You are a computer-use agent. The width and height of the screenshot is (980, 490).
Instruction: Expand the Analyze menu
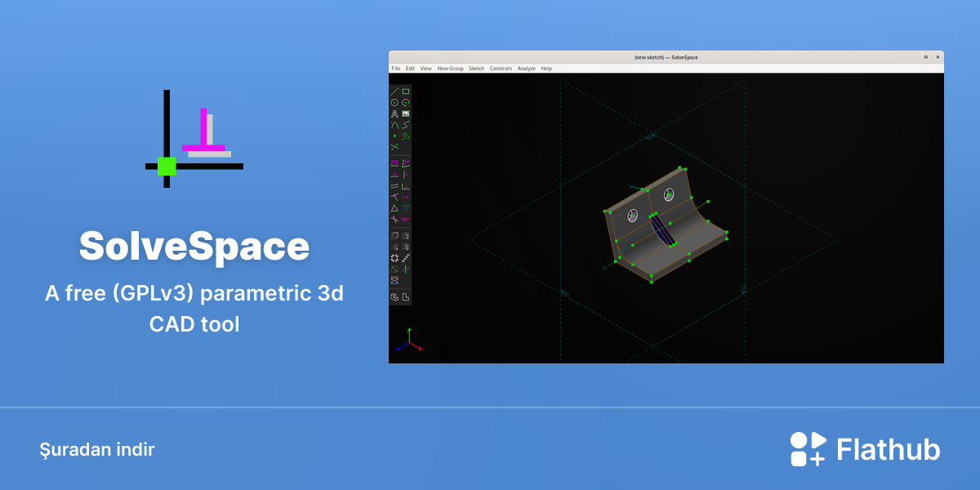pos(527,69)
